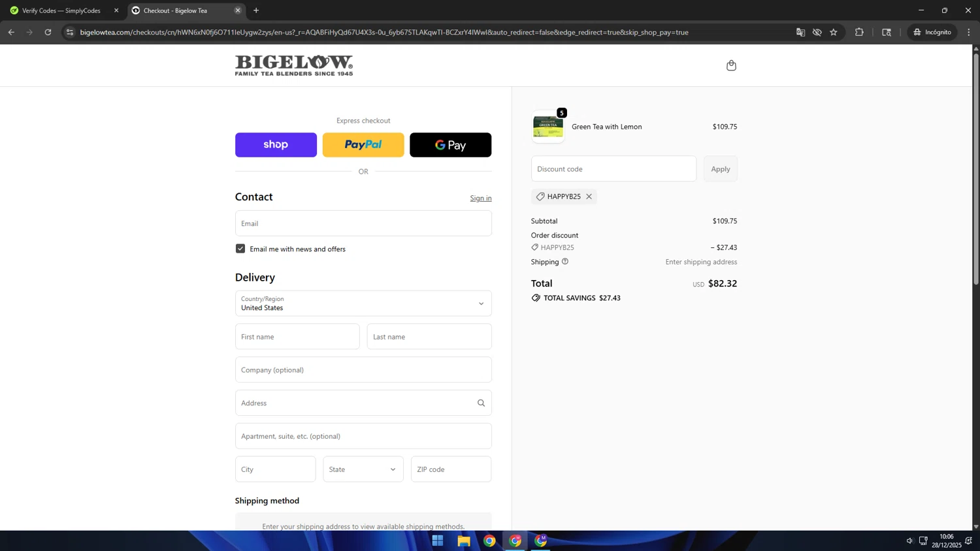Focus the First name field
This screenshot has height=551, width=980.
[x=297, y=337]
